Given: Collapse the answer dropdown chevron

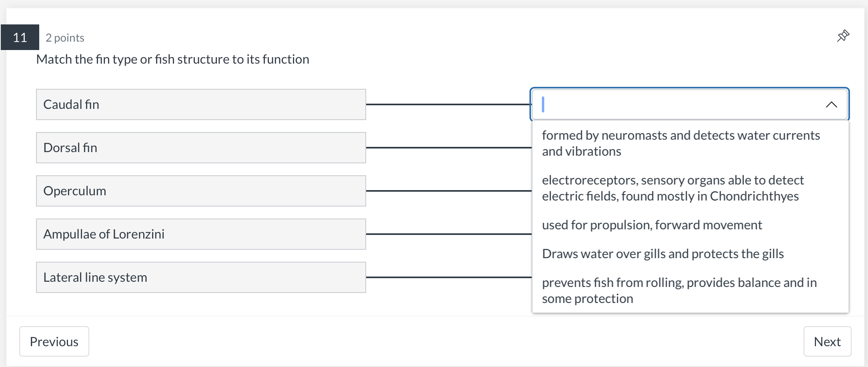Looking at the screenshot, I should pyautogui.click(x=832, y=104).
